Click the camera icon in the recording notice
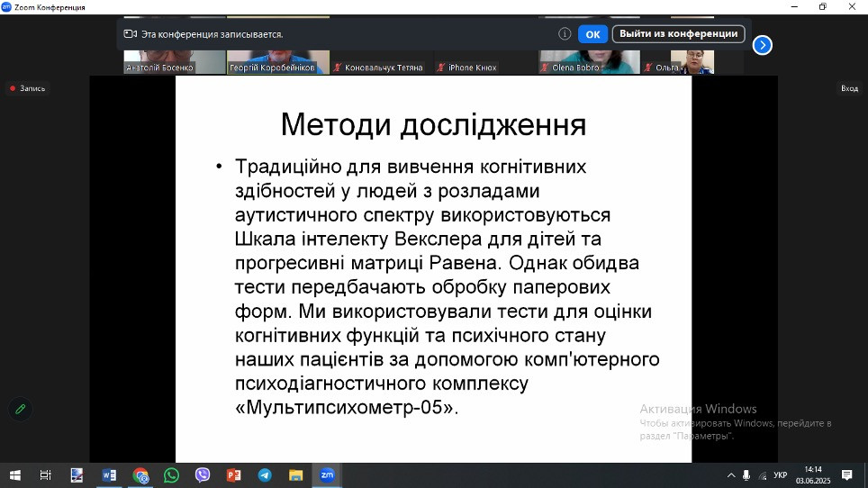The height and width of the screenshot is (488, 868). click(x=130, y=33)
